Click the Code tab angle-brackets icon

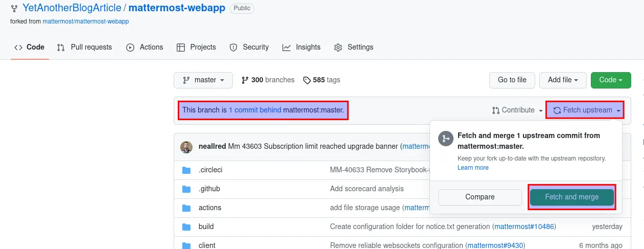(x=18, y=47)
